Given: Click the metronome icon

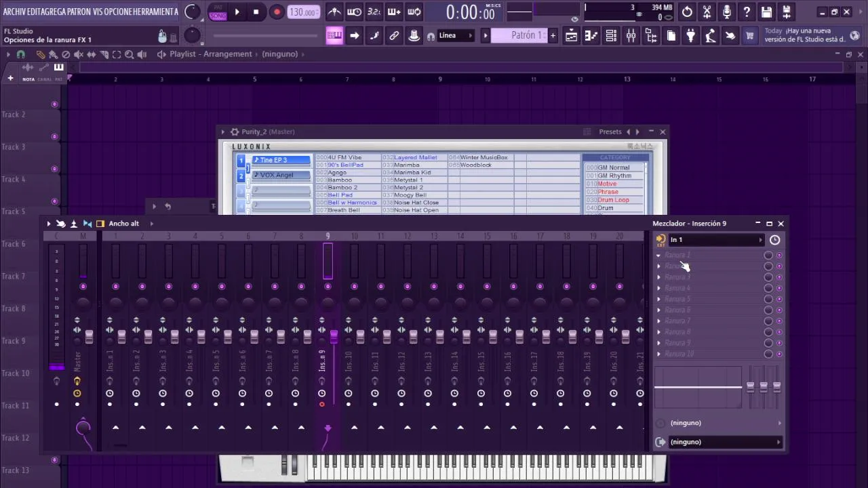Looking at the screenshot, I should tap(334, 12).
